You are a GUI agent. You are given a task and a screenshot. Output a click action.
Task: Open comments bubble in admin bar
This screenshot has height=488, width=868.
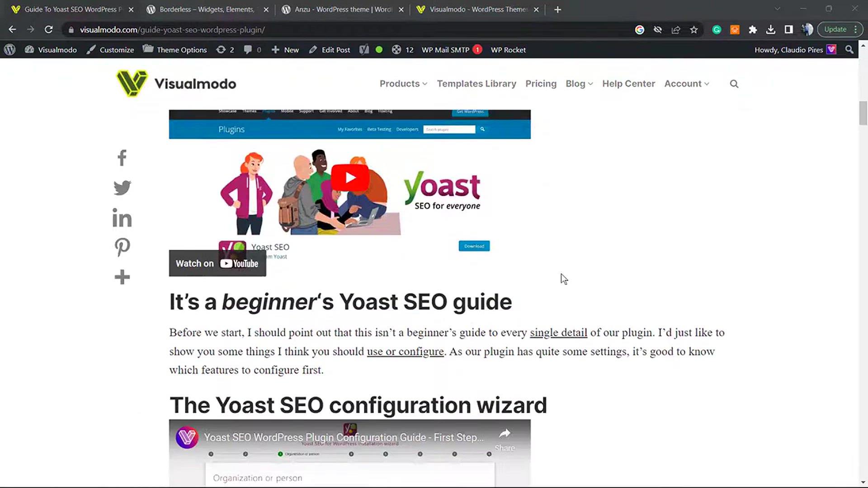tap(252, 50)
